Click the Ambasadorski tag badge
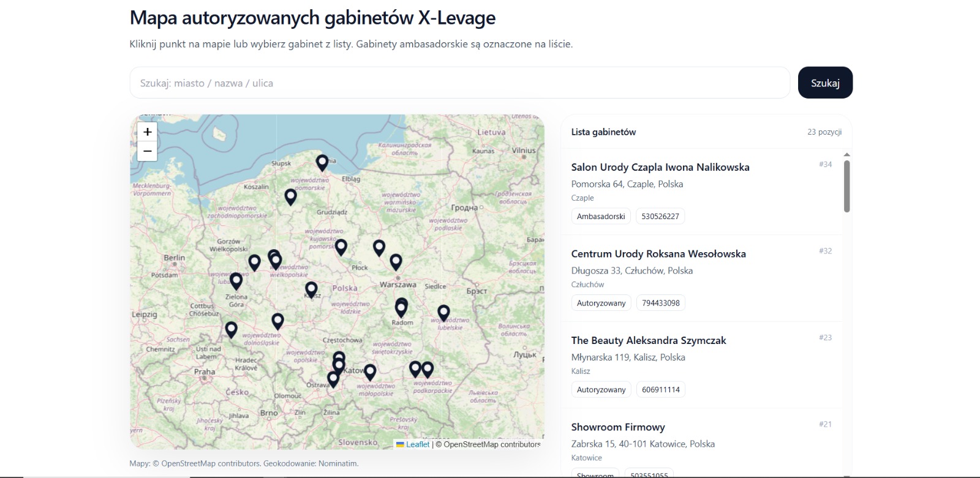 (600, 216)
